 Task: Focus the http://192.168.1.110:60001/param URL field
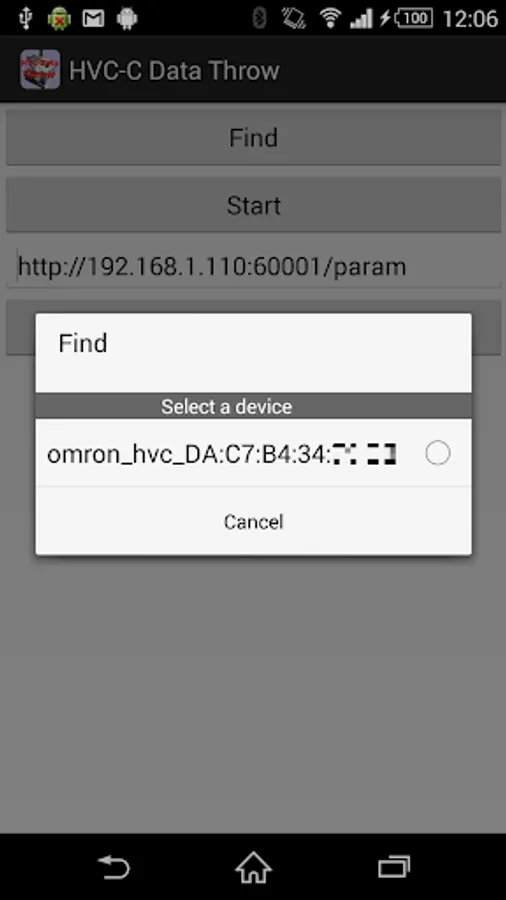(254, 266)
